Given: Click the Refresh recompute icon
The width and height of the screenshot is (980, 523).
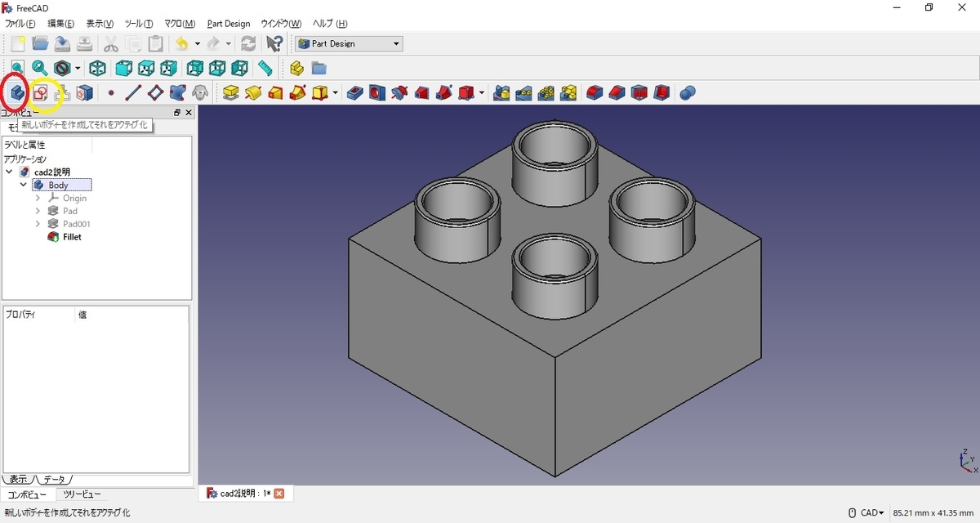Looking at the screenshot, I should pos(248,43).
